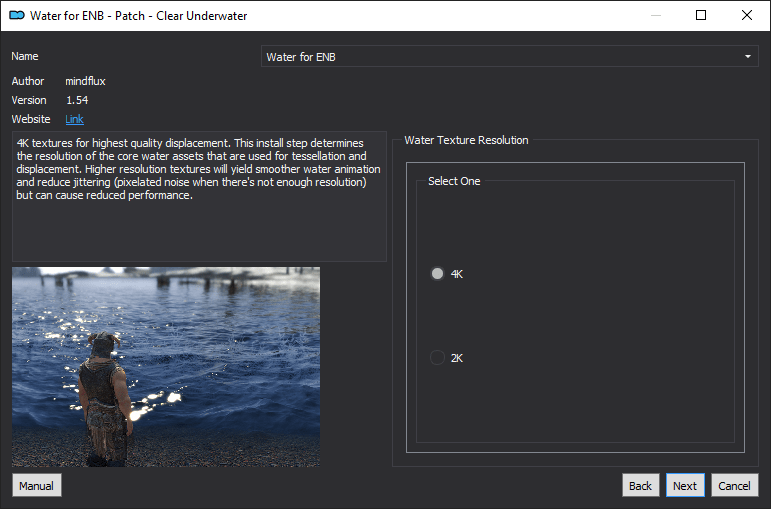Go Back to previous install step

[x=640, y=485]
